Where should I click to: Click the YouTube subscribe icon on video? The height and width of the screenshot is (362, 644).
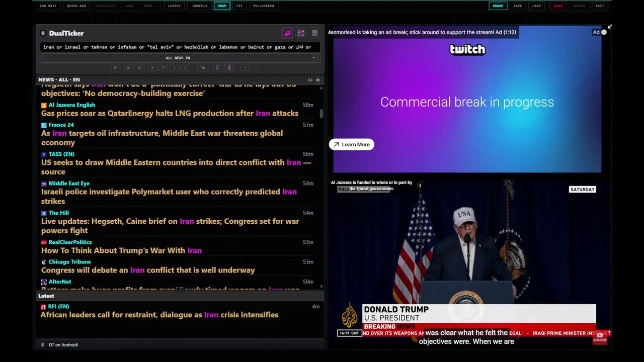(600, 338)
